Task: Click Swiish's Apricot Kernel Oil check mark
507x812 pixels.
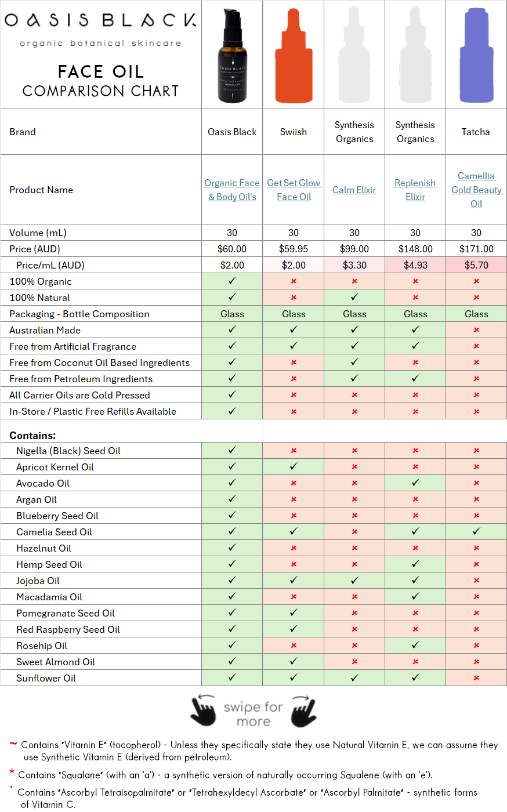Action: (294, 466)
